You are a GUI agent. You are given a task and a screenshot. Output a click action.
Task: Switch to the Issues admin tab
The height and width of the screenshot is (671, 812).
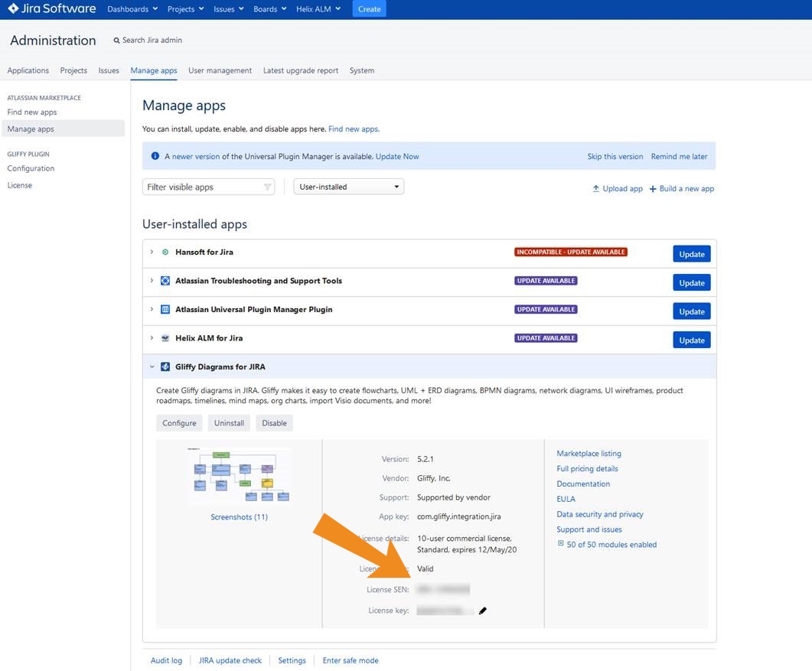coord(109,70)
